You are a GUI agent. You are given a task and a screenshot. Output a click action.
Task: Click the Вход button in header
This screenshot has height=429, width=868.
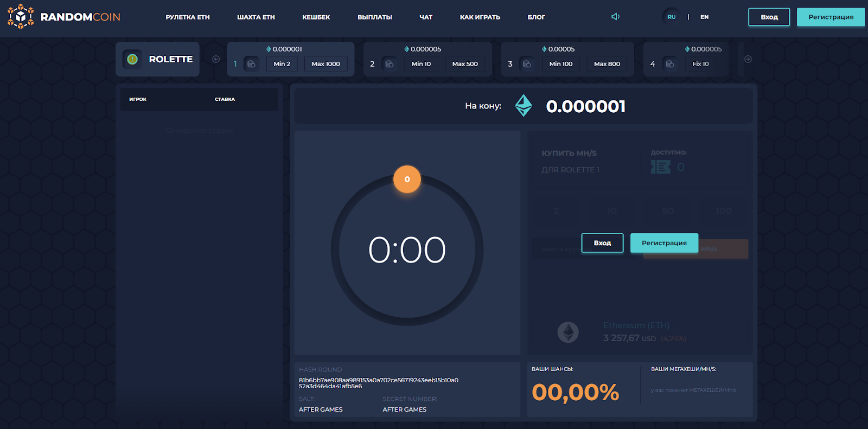coord(769,17)
